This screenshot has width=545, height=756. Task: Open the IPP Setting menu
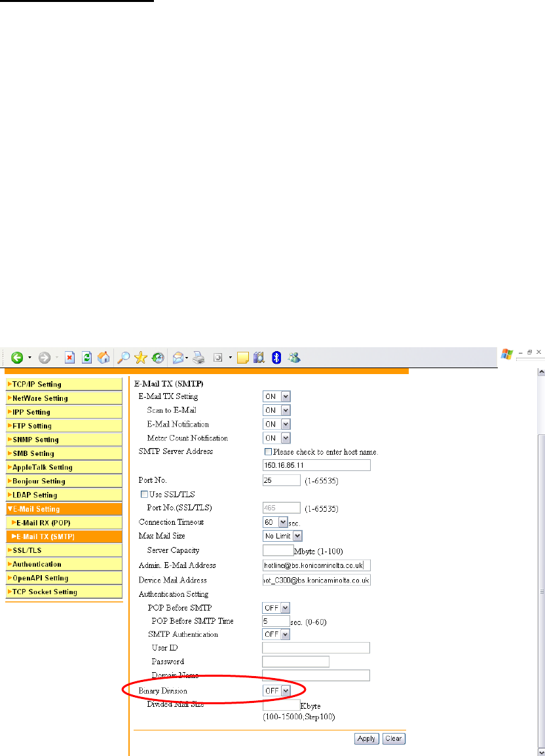(64, 412)
